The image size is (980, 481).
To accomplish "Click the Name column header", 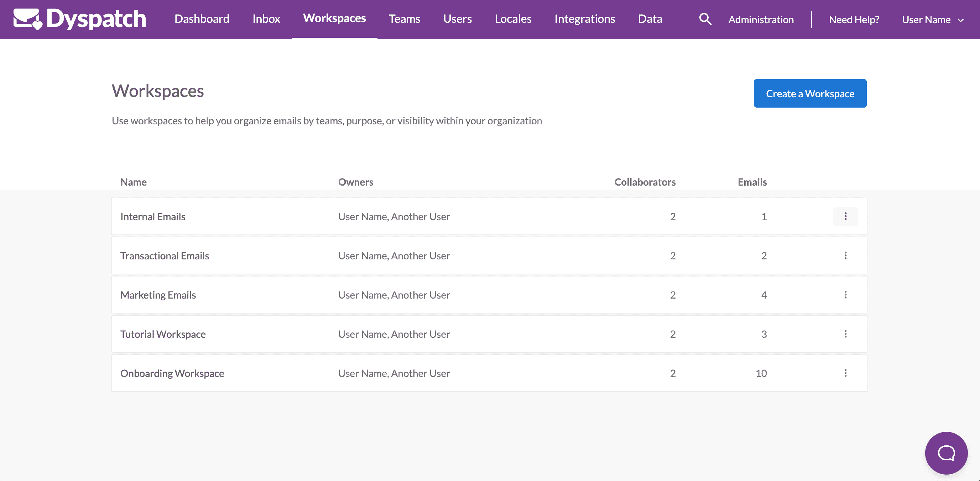I will pyautogui.click(x=133, y=182).
